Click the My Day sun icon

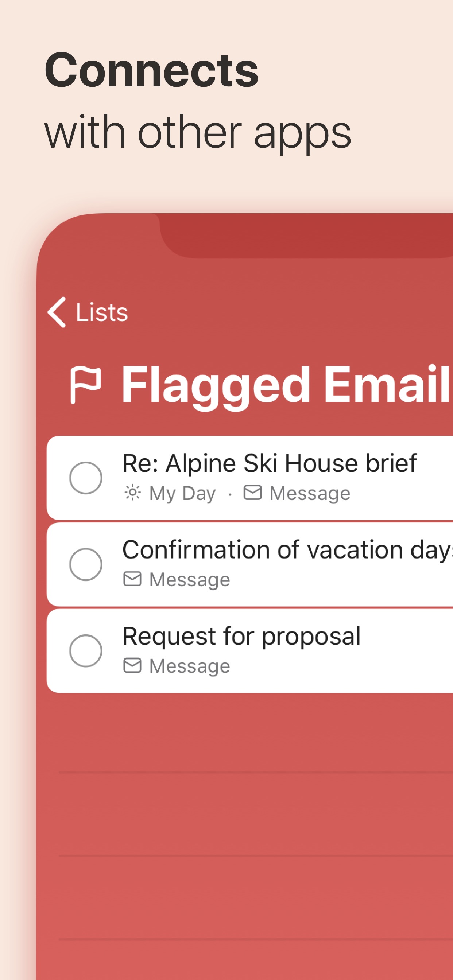[132, 493]
